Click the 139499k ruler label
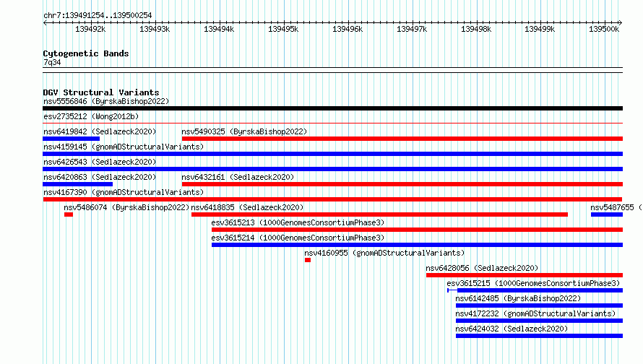643x364 pixels. click(x=540, y=30)
